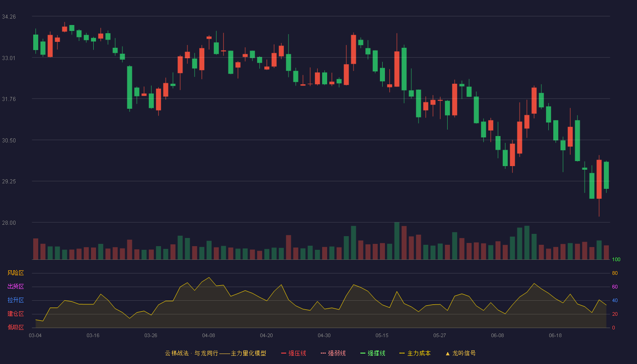Screen dimensions: 637x364
Task: Click the magenta 60 indicator scale value
Action: pos(615,287)
